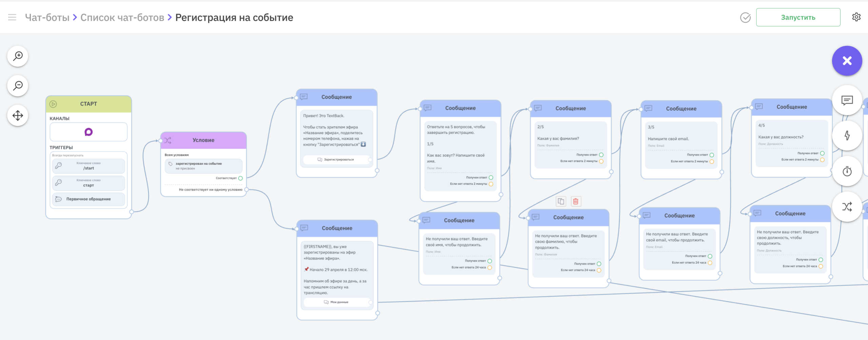This screenshot has width=868, height=340.
Task: Click the Мои данные button in message
Action: (x=336, y=302)
